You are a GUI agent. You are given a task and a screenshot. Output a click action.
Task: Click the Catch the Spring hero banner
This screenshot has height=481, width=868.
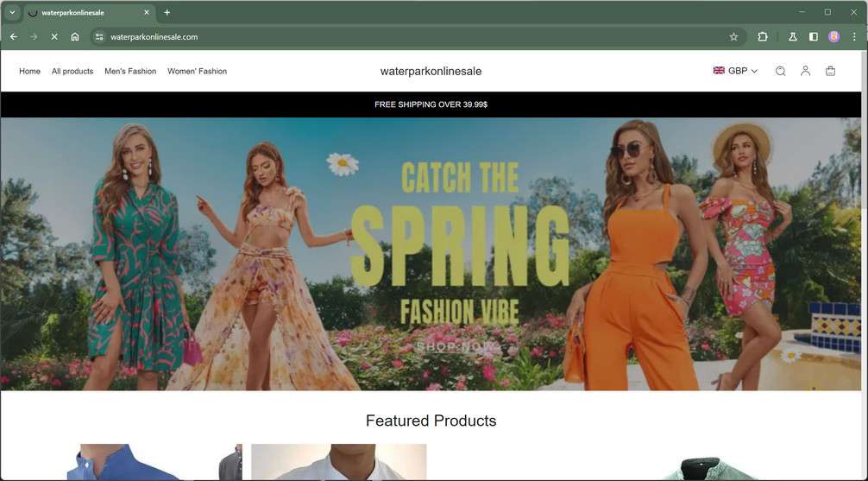tap(431, 254)
